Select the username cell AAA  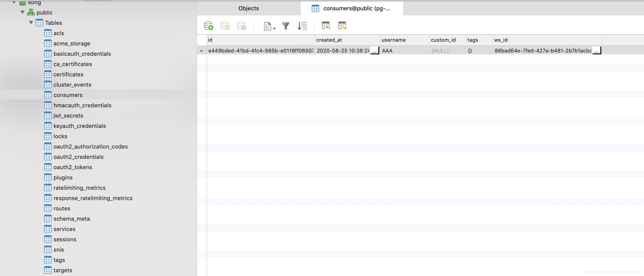pos(405,51)
